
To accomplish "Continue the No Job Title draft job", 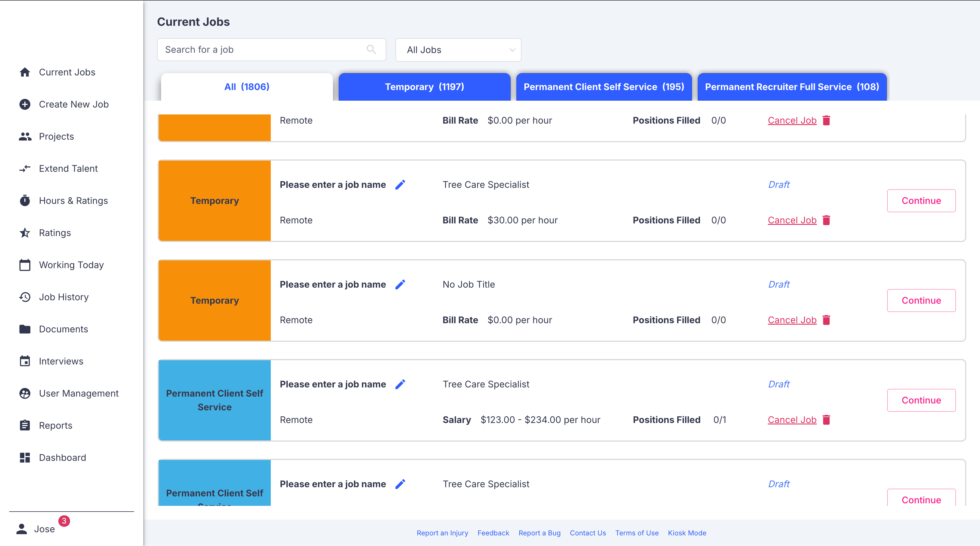I will pyautogui.click(x=921, y=301).
